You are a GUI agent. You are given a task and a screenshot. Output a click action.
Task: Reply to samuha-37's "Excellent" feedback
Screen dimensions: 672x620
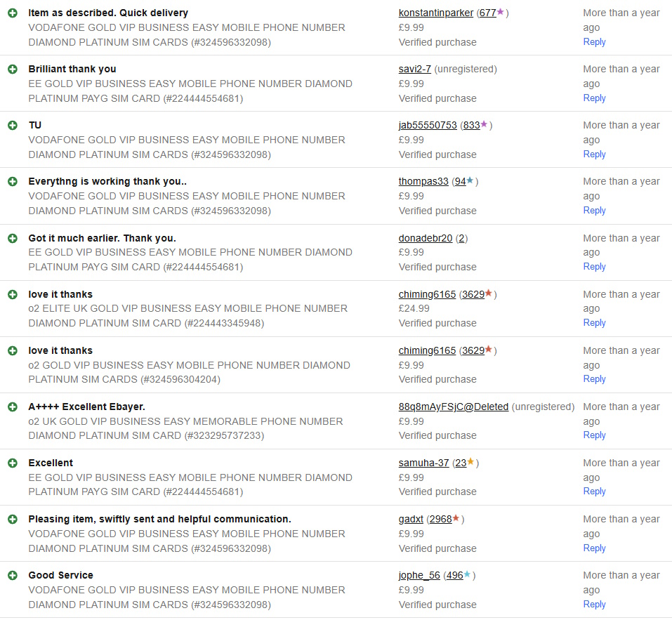594,492
